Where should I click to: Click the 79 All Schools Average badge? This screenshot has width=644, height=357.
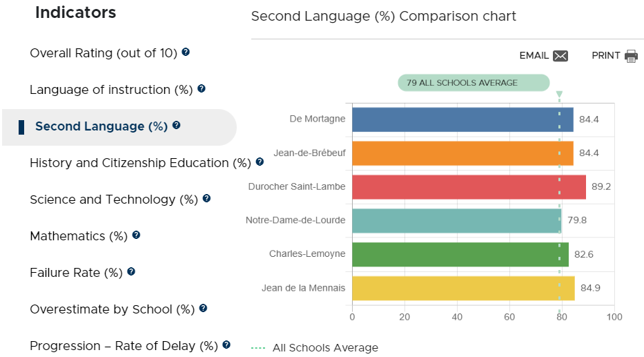(474, 83)
